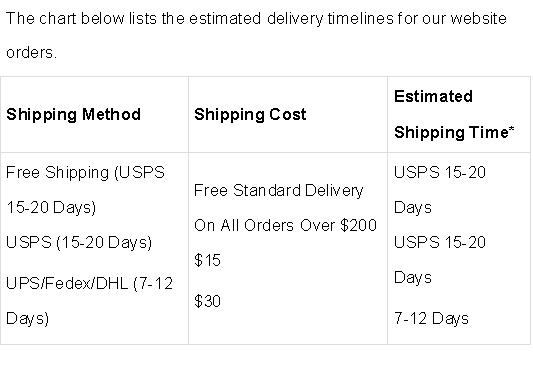The height and width of the screenshot is (381, 533).
Task: Click first 'Days' in shipping time column
Action: [413, 207]
